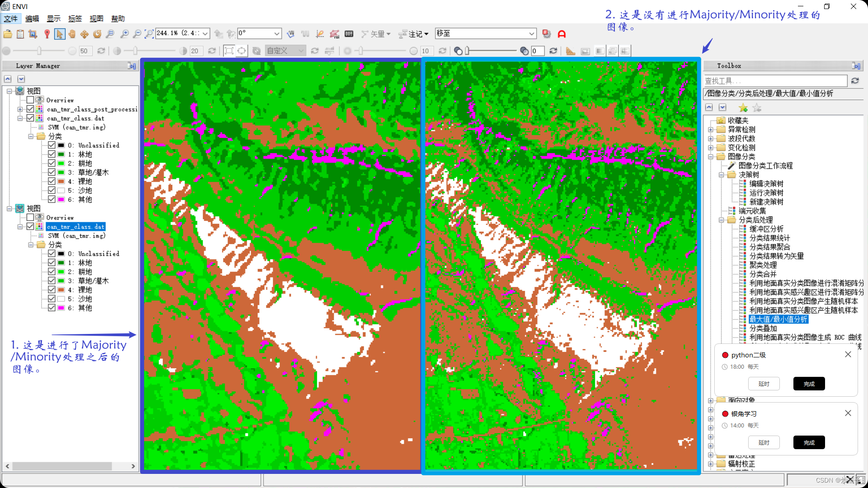Click 延时 on the 银角学习 reminder
This screenshot has height=488, width=868.
click(764, 442)
